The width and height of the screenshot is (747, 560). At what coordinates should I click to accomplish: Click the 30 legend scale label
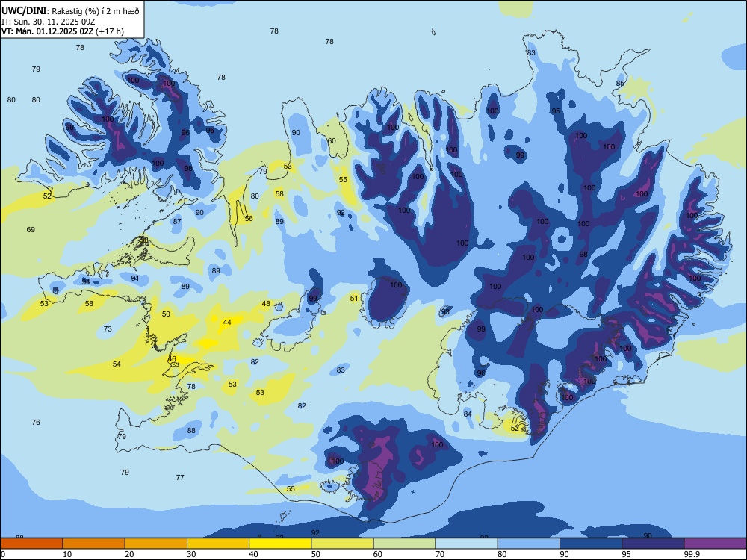coord(191,554)
